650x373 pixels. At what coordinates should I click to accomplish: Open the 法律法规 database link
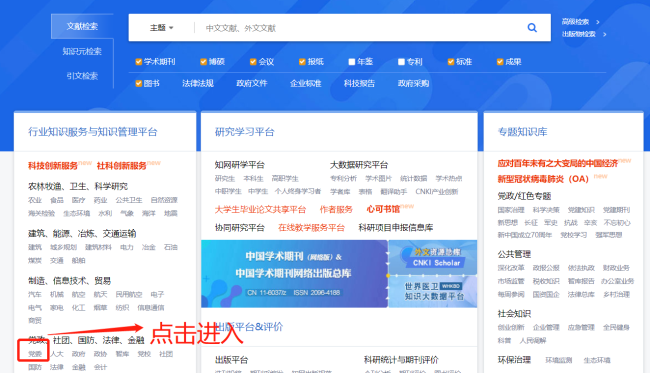pyautogui.click(x=198, y=83)
